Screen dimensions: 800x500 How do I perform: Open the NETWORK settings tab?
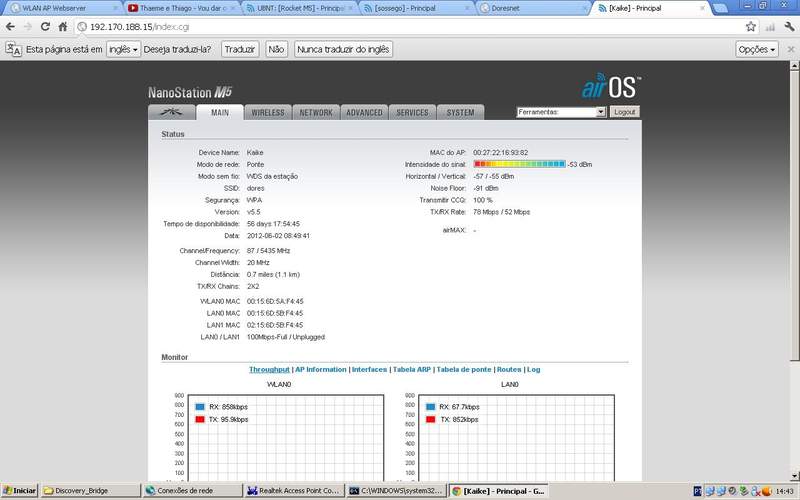point(316,112)
